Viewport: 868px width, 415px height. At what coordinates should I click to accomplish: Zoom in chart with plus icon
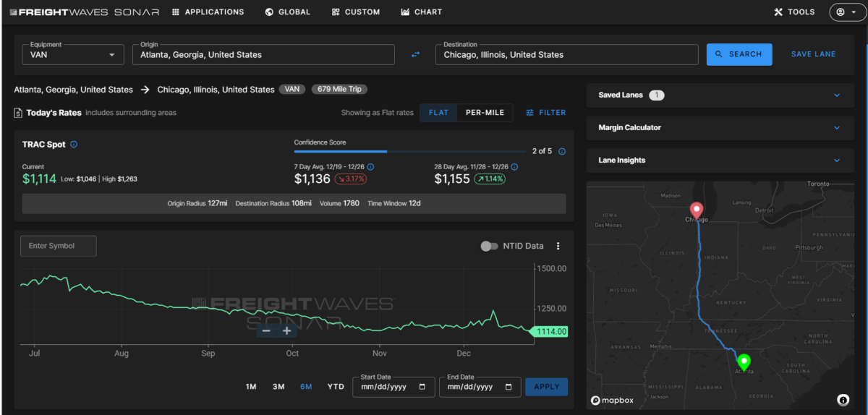pyautogui.click(x=286, y=330)
